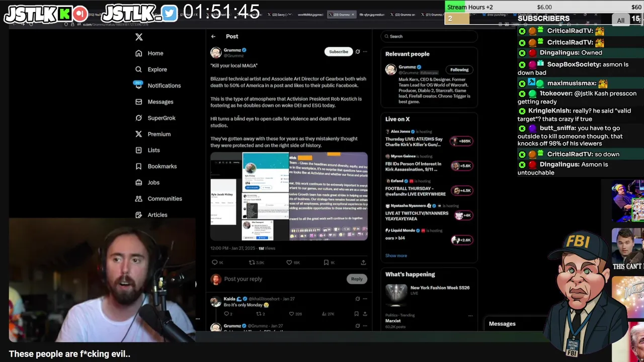Open Myron Gaines live FBI IDs broadcast

(x=429, y=163)
